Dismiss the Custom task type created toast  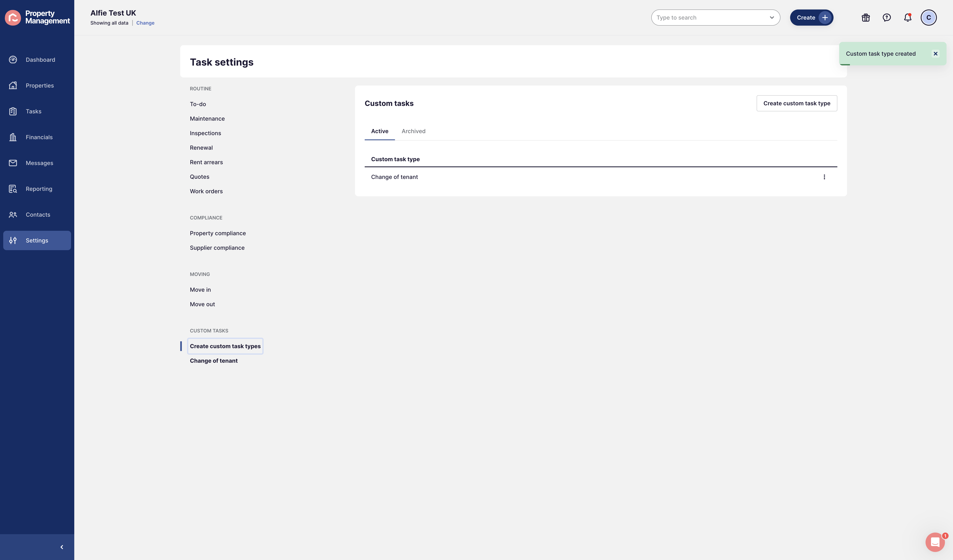936,54
